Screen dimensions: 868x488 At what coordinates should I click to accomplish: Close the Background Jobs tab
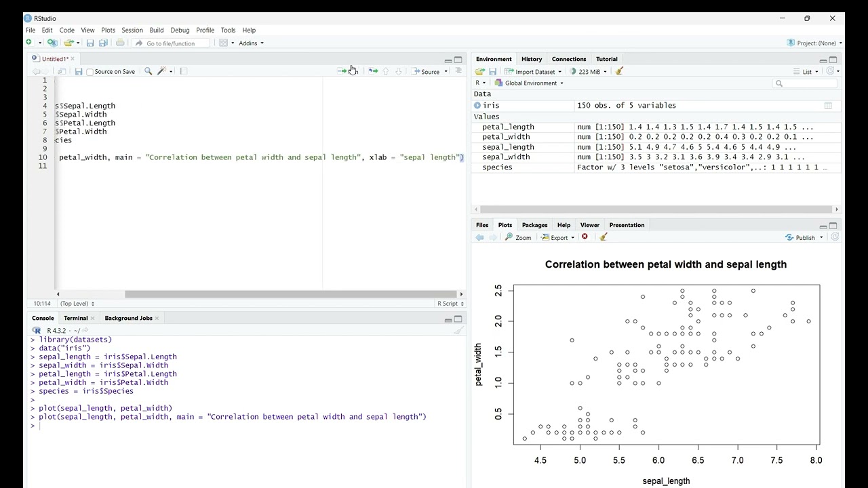[157, 318]
